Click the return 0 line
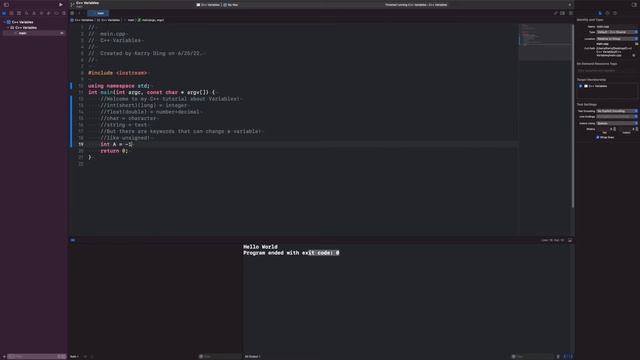The image size is (640, 360). pyautogui.click(x=114, y=151)
